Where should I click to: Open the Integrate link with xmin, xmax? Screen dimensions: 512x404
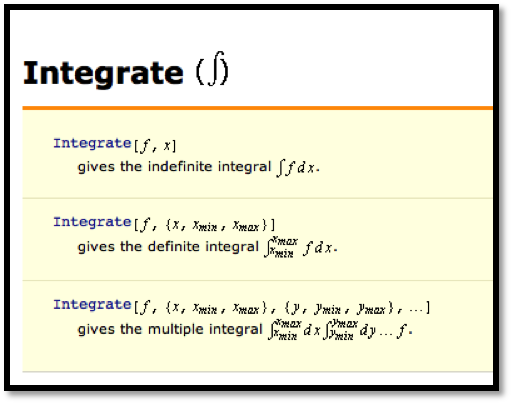(x=92, y=222)
